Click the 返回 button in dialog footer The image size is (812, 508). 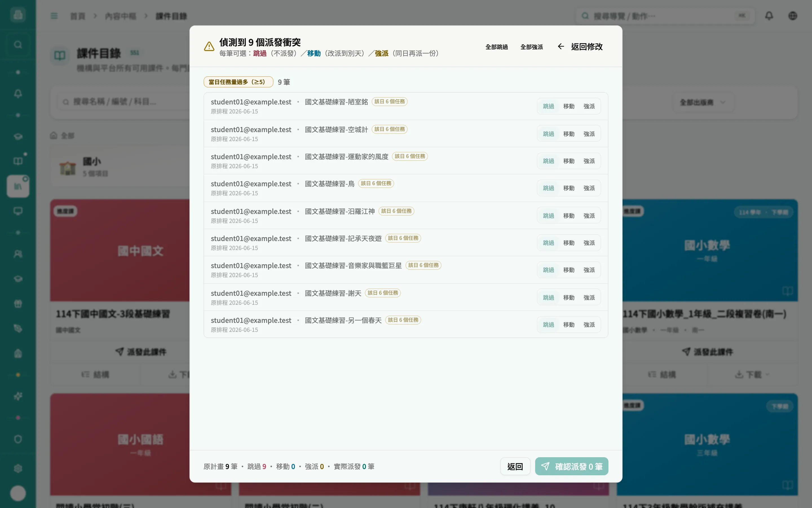[515, 466]
